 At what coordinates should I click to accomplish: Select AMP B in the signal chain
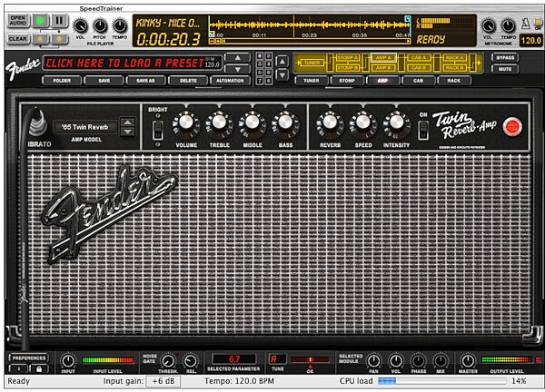pos(383,68)
